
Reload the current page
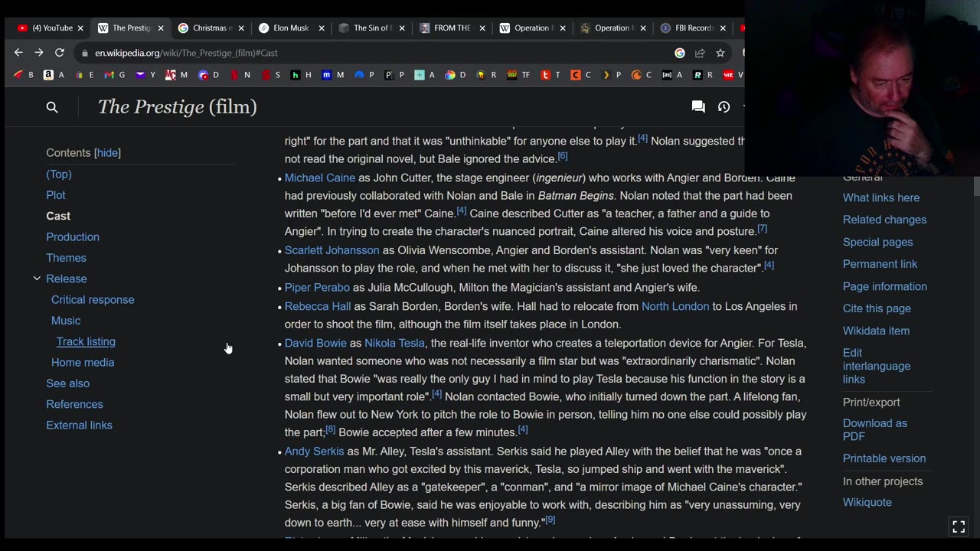[59, 53]
